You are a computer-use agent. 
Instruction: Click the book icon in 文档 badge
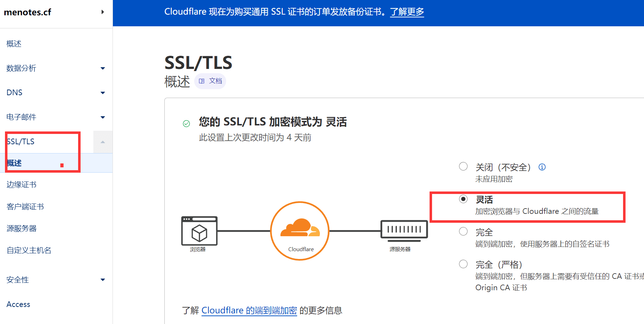coord(202,81)
